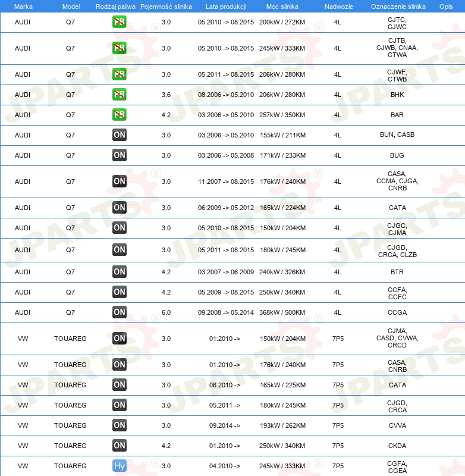The image size is (465, 476).
Task: Click the ON diesel icon in the 6.0 CCGA row
Action: pyautogui.click(x=120, y=312)
